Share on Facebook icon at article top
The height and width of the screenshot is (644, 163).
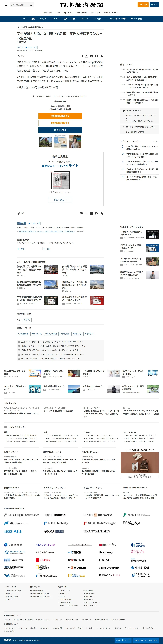(96, 56)
